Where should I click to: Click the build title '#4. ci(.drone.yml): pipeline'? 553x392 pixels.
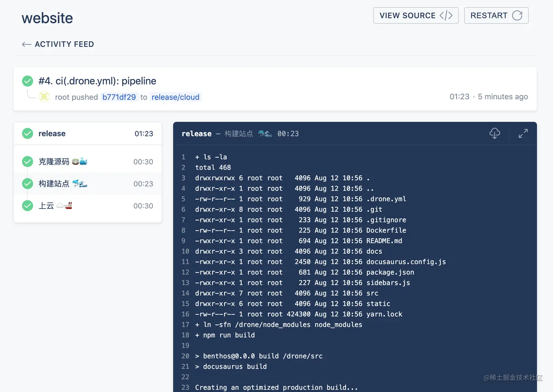tap(97, 81)
